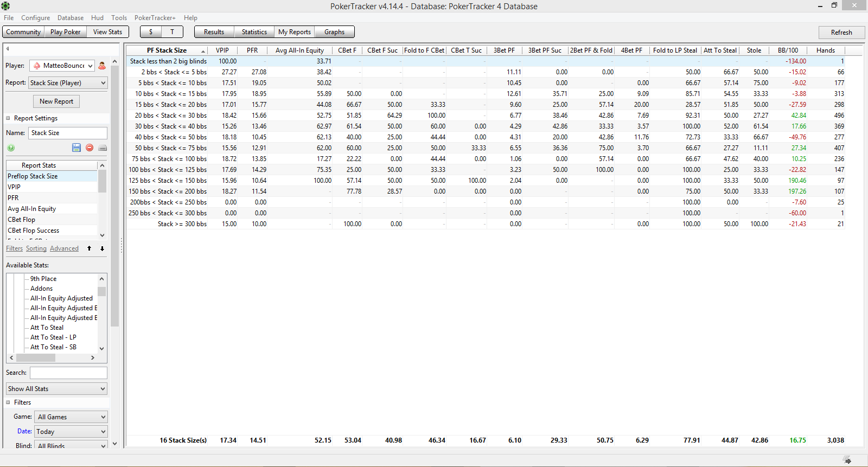Move stat up with the up arrow

point(89,248)
